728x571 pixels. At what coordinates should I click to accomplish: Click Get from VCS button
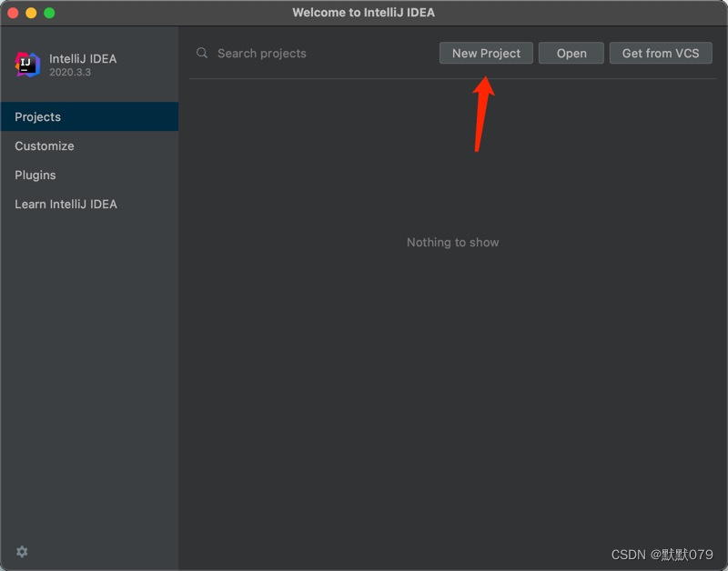(661, 54)
